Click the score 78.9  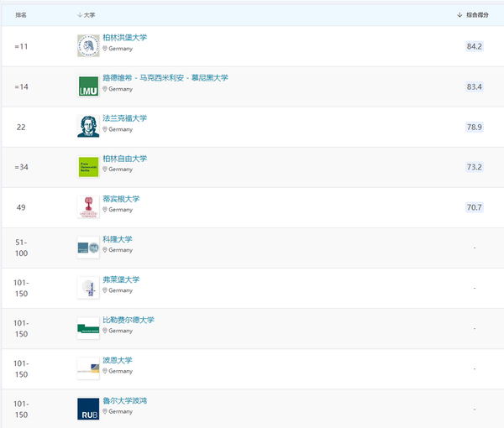[475, 128]
